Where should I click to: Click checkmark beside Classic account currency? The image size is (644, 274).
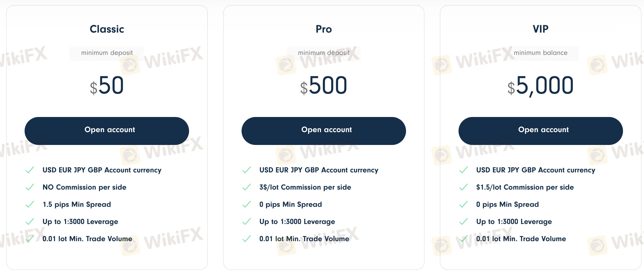click(30, 170)
